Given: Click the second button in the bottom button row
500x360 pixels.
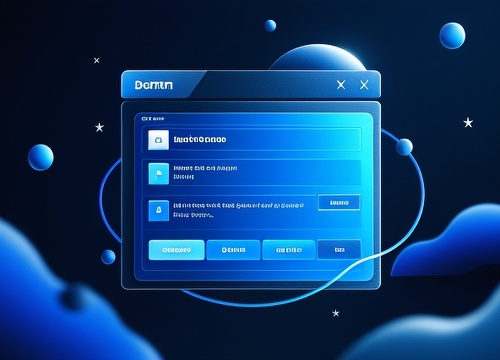Looking at the screenshot, I should (x=233, y=250).
